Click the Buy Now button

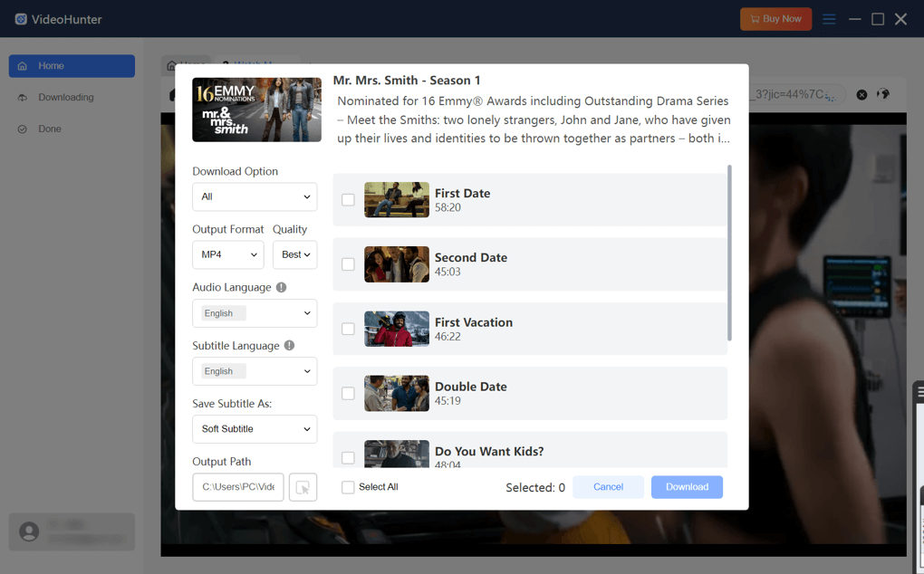(x=775, y=18)
